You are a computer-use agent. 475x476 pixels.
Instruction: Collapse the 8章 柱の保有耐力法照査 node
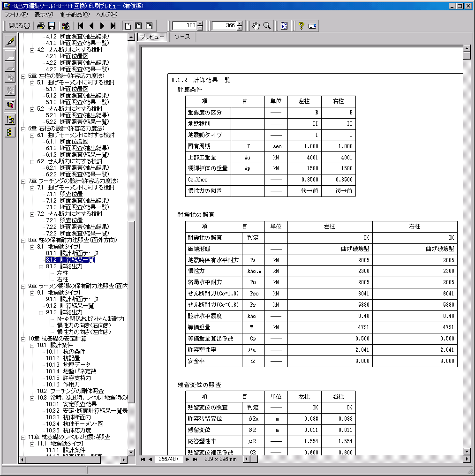[23, 241]
